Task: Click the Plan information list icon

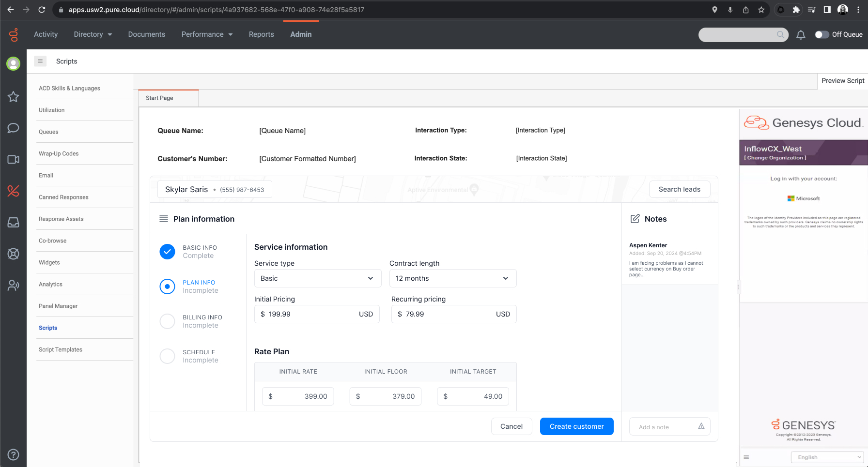Action: (x=164, y=219)
